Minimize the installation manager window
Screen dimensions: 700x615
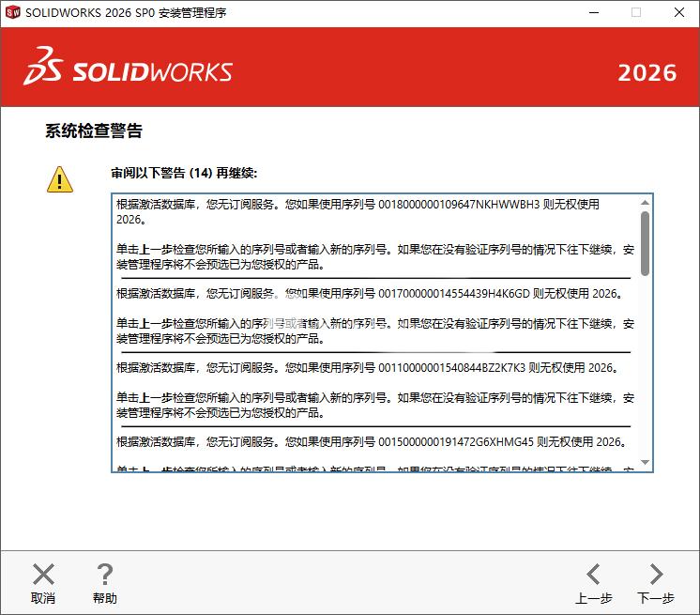593,13
